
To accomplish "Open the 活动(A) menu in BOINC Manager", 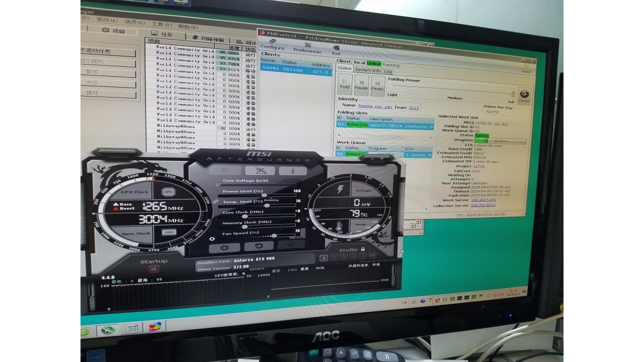I will pyautogui.click(x=107, y=21).
